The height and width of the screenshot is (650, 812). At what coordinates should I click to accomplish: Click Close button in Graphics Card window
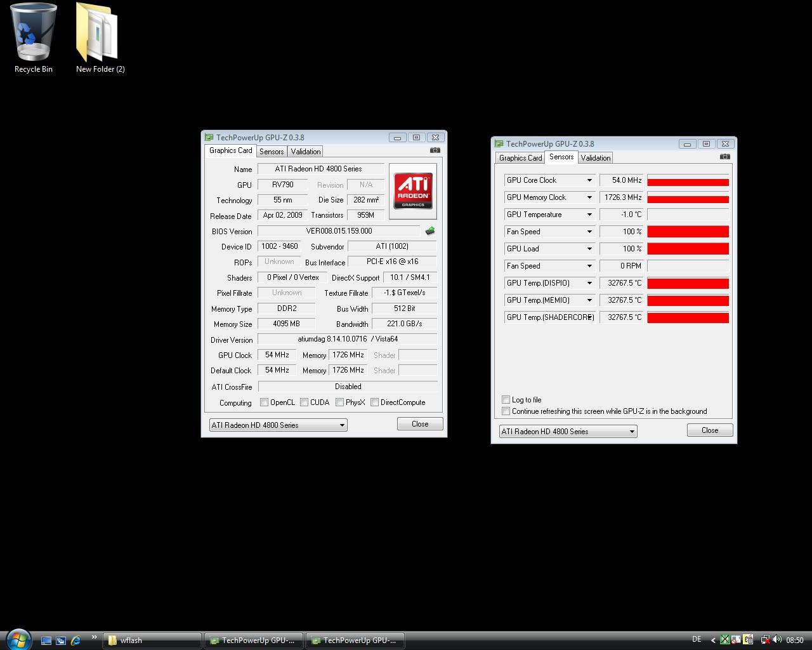click(420, 423)
